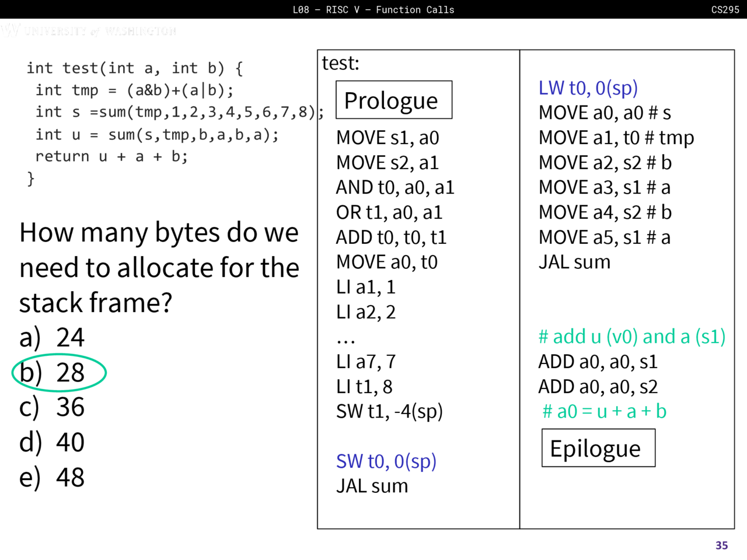Click the green comment # a0 = u + a + b

(x=604, y=411)
